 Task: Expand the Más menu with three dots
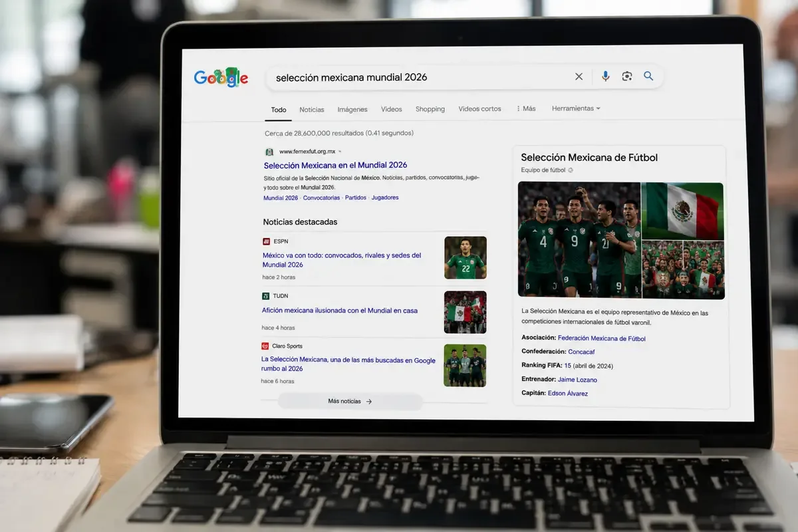point(526,108)
